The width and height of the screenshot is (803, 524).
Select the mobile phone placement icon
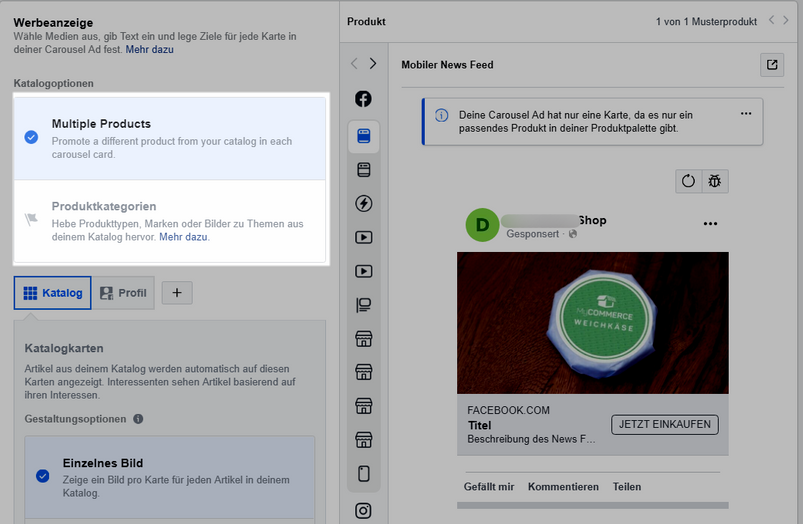[x=364, y=474]
